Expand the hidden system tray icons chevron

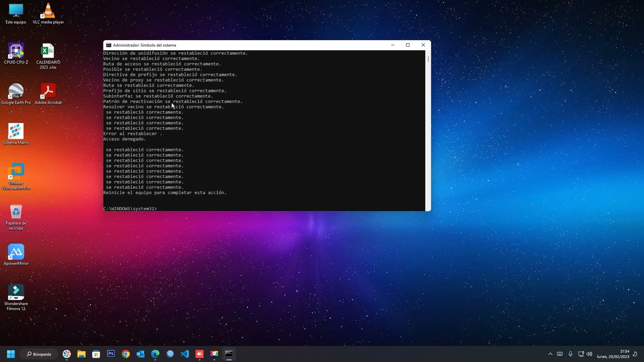point(550,354)
